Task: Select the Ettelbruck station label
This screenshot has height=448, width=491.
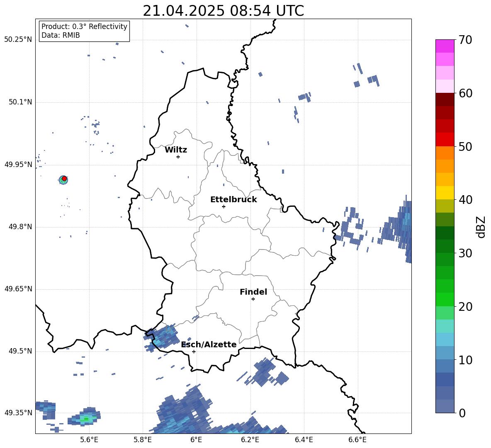Action: coord(233,200)
